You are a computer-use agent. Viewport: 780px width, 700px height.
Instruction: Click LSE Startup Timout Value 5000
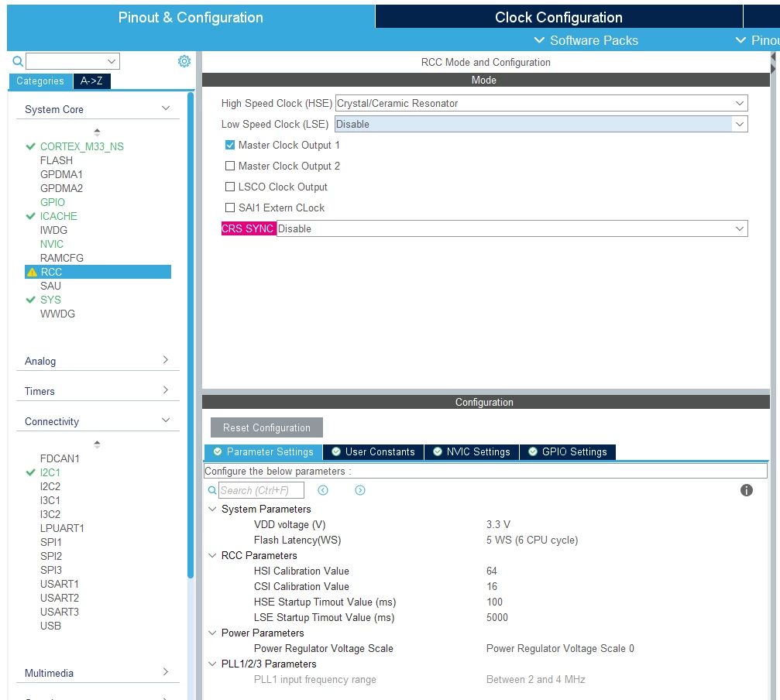coord(497,617)
